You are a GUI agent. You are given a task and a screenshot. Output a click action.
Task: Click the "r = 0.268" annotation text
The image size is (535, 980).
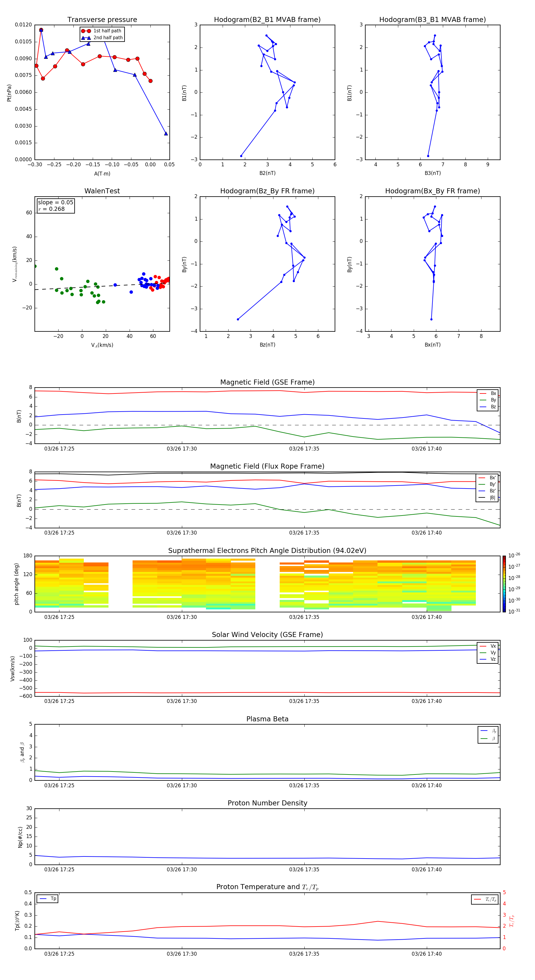(51, 209)
